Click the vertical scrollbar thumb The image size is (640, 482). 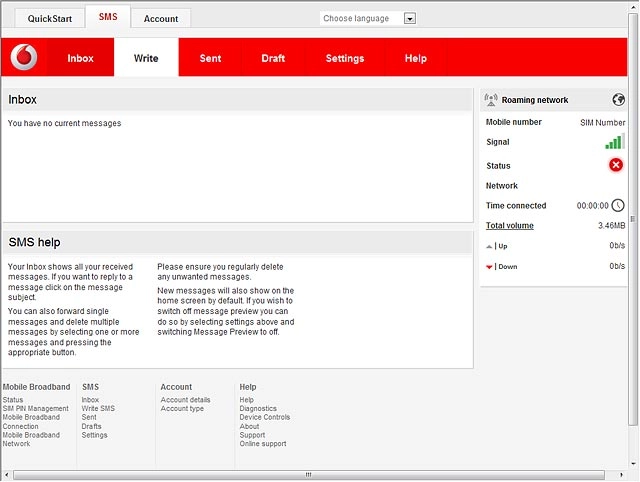tap(633, 218)
